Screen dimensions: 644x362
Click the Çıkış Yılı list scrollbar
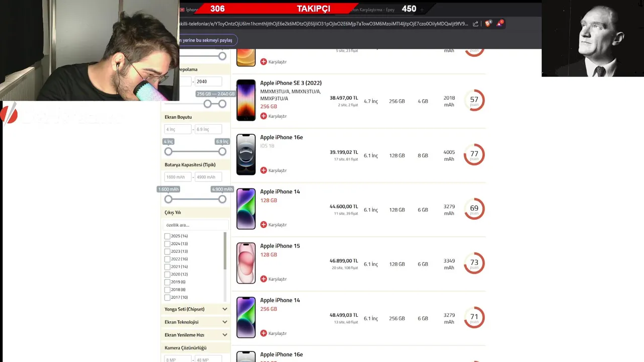(x=225, y=251)
